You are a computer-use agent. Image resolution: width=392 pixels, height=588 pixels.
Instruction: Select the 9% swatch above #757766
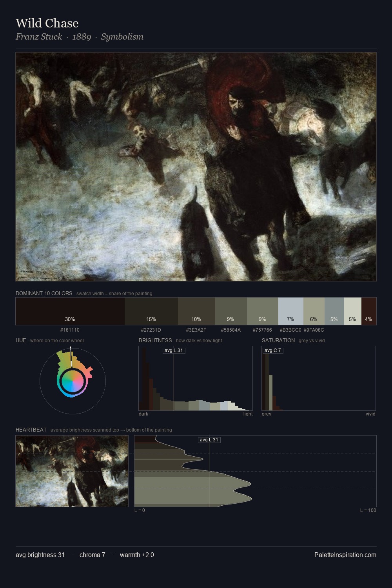click(x=263, y=311)
